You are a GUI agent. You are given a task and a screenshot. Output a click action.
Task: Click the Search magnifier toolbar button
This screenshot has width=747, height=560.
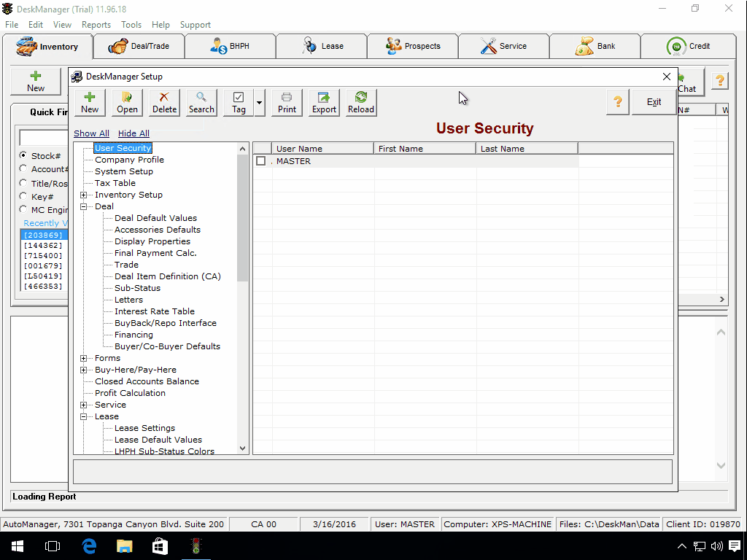click(201, 102)
